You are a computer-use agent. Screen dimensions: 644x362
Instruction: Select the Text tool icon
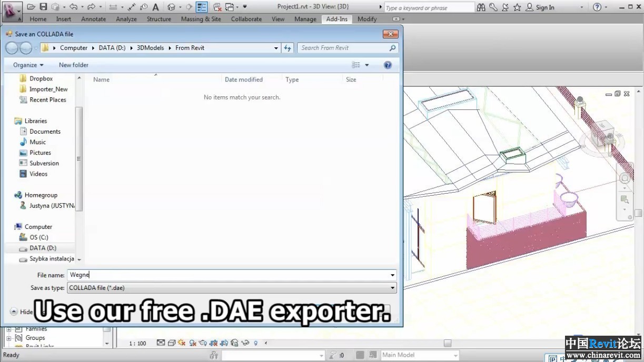coord(155,7)
